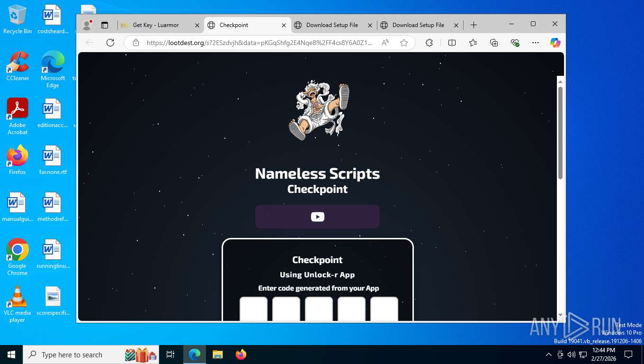644x364 pixels.
Task: Click the Using Unlock-r App text
Action: 317,274
